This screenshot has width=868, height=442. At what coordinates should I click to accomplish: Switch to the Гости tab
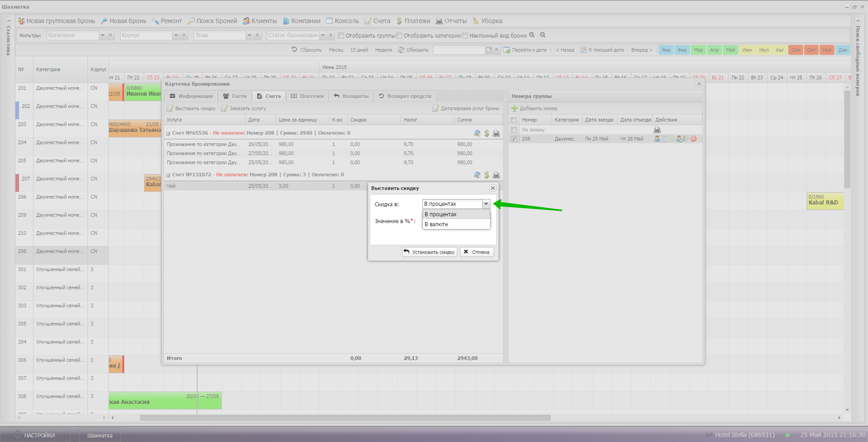pos(235,96)
